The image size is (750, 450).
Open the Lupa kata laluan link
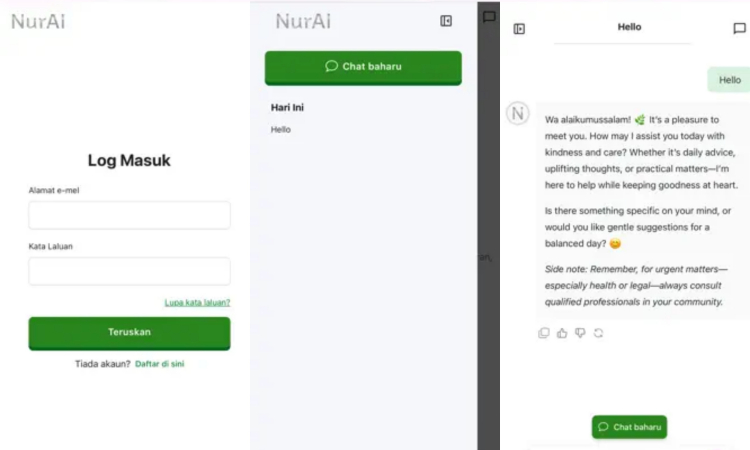tap(197, 302)
